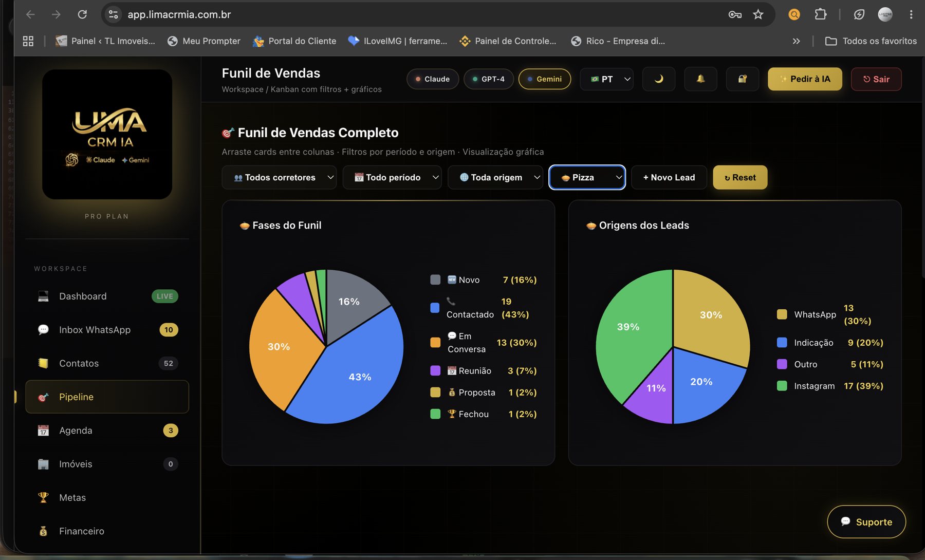Open the Painel de Controle bookmark
This screenshot has height=560, width=925.
[x=508, y=41]
